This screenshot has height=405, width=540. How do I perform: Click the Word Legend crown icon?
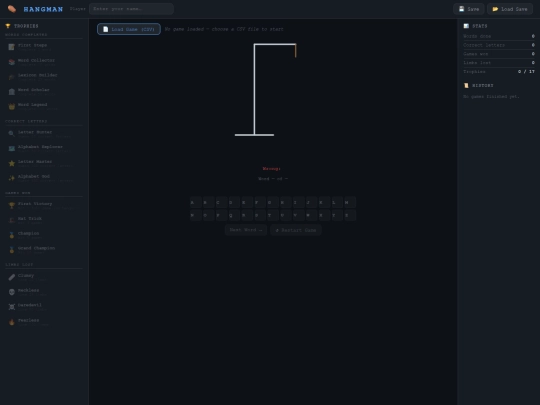(x=12, y=106)
